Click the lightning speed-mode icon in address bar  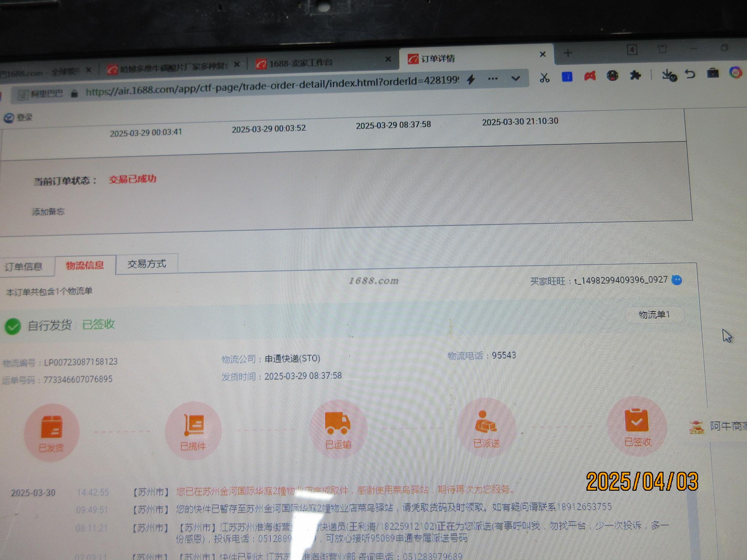[x=471, y=79]
